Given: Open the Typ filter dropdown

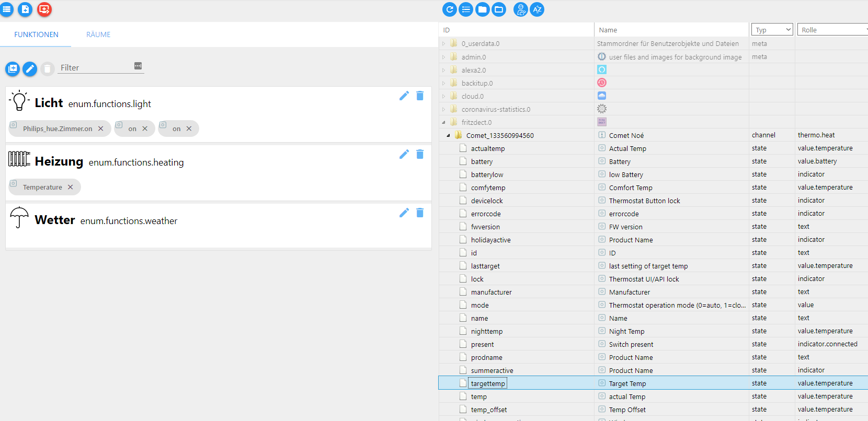Looking at the screenshot, I should (772, 30).
